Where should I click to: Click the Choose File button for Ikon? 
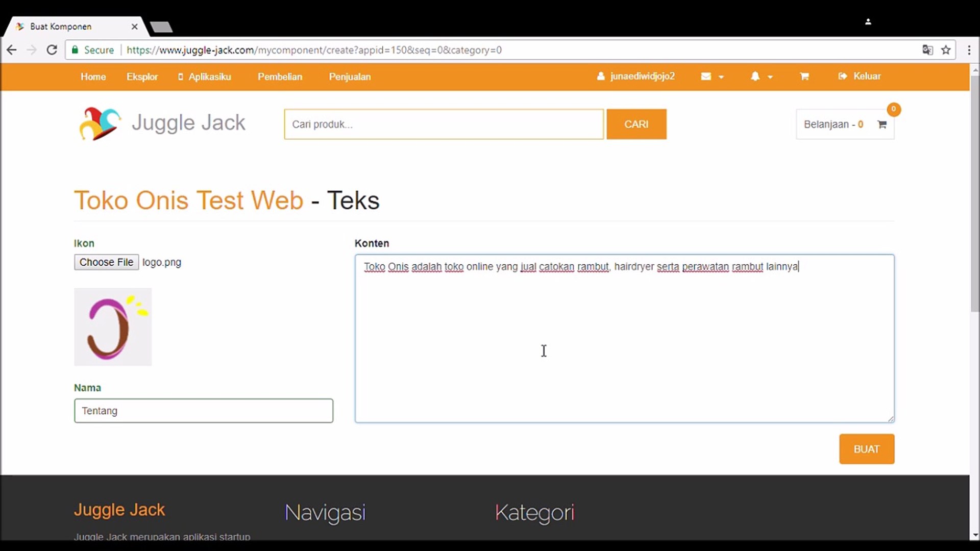tap(106, 262)
